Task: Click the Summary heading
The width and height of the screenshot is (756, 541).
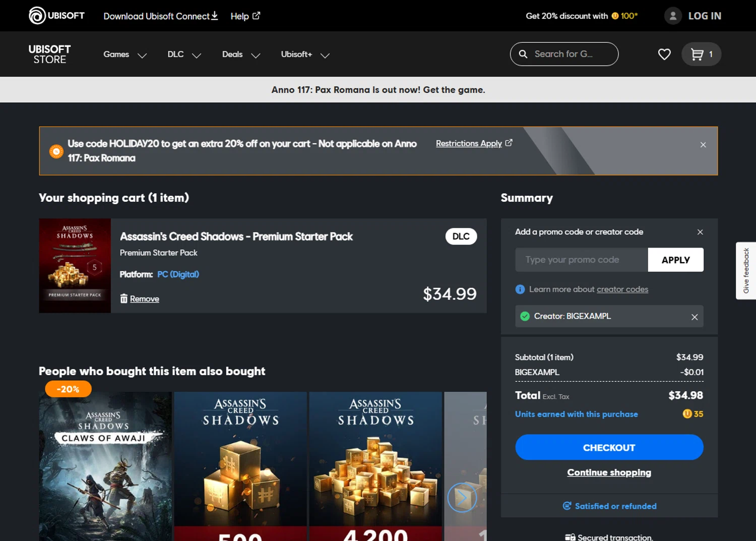Action: tap(527, 198)
